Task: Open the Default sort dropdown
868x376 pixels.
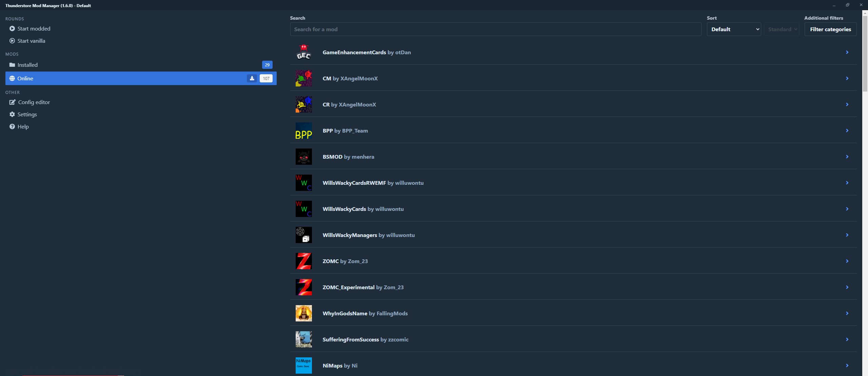Action: [733, 29]
